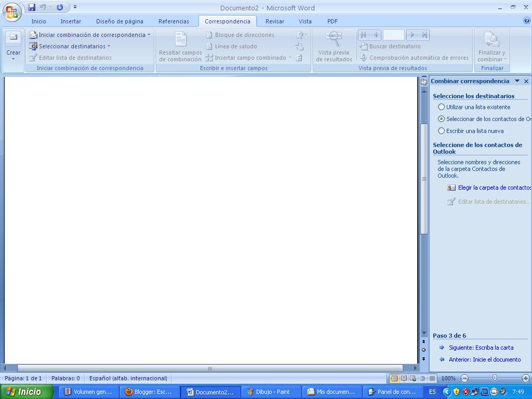Switch to Draft view in status bar

[x=432, y=378]
